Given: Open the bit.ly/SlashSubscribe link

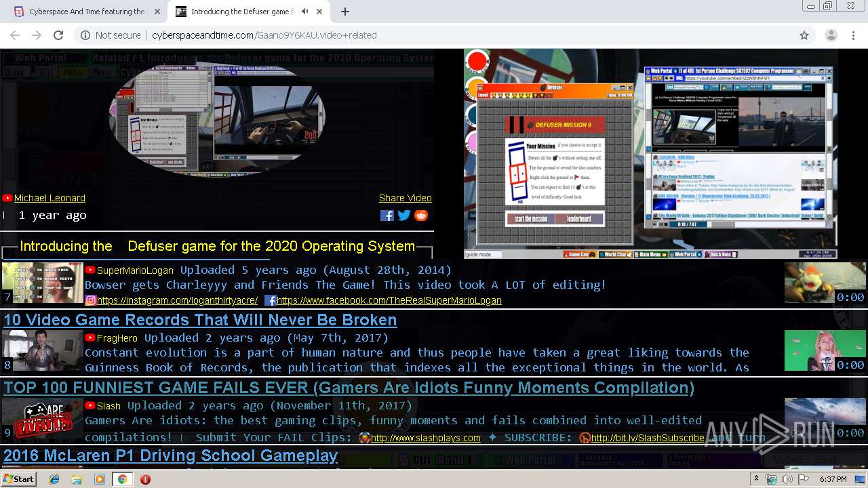Looking at the screenshot, I should (648, 438).
